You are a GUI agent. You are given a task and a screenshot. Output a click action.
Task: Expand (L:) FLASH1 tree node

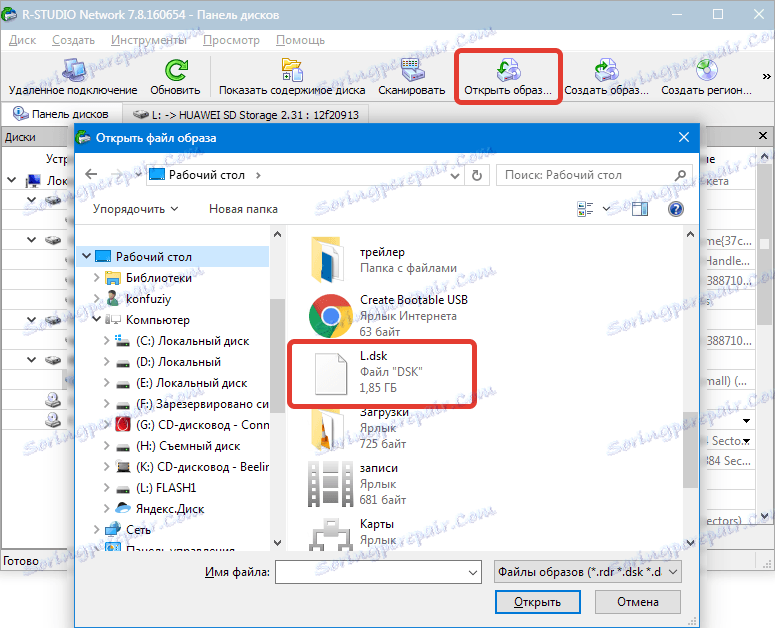pyautogui.click(x=107, y=488)
